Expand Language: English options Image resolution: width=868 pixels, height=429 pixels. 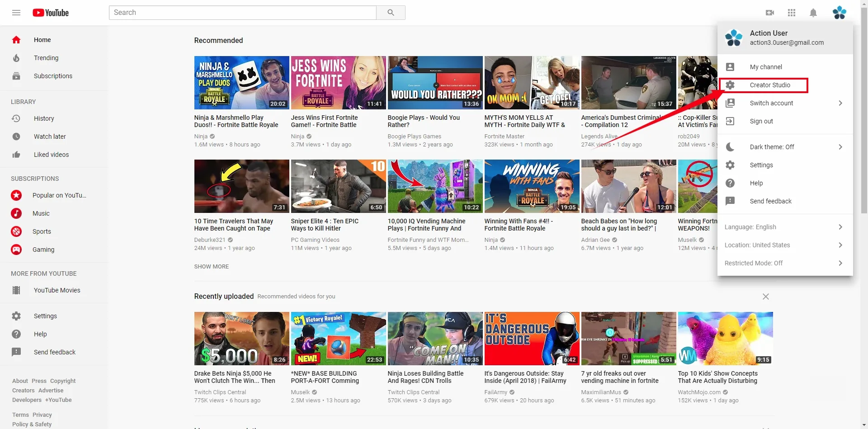[x=785, y=227]
